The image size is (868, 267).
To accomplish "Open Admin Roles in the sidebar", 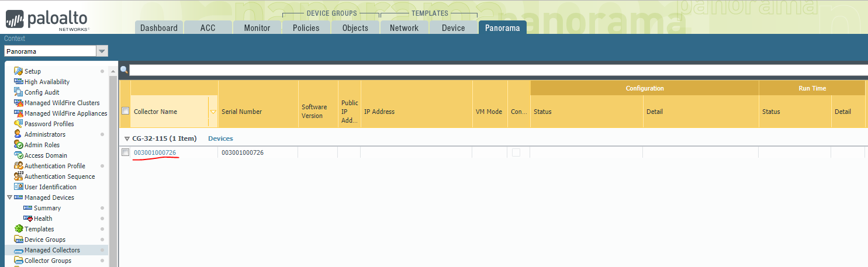I will click(42, 145).
